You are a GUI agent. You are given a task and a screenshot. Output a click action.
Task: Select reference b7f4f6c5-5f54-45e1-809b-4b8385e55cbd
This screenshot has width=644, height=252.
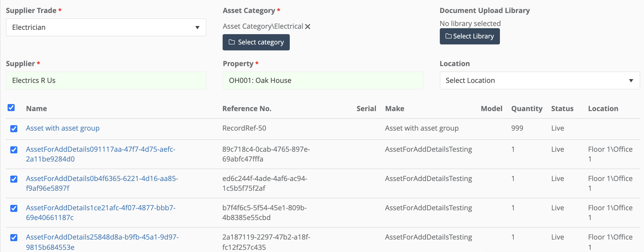tap(265, 212)
